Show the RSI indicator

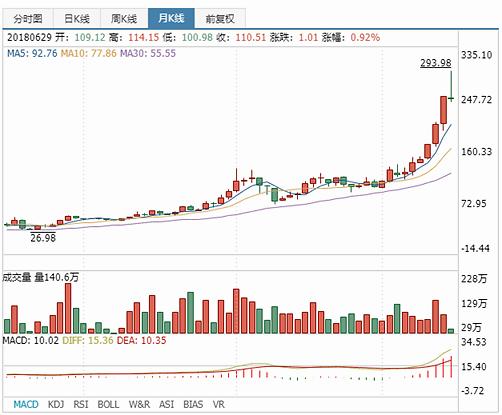[x=81, y=404]
